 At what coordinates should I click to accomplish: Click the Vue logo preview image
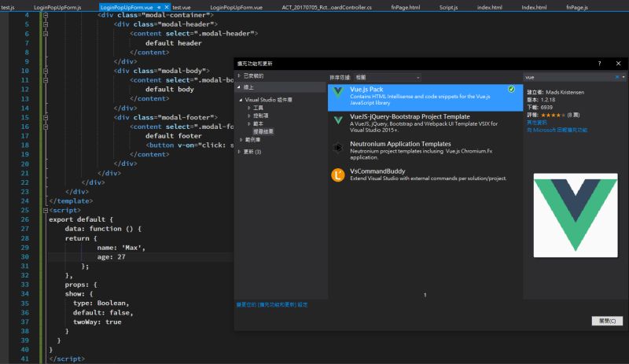(576, 215)
